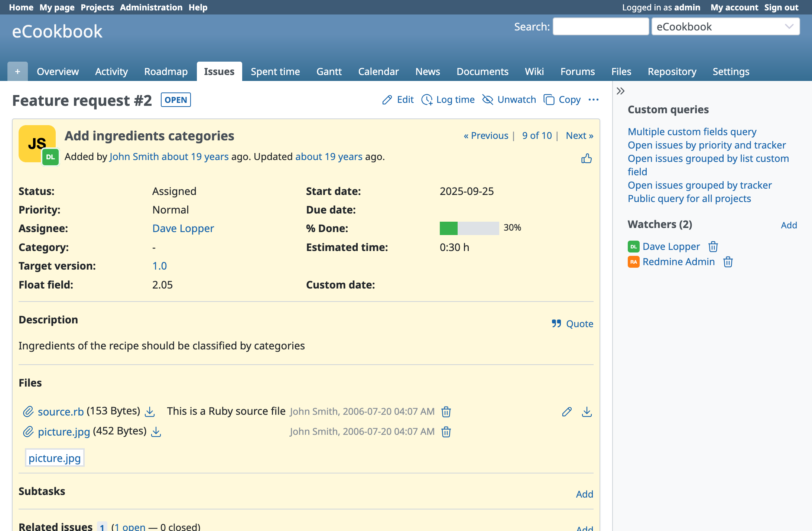Download all files via rightmost download icon
This screenshot has height=531, width=812.
(x=587, y=411)
